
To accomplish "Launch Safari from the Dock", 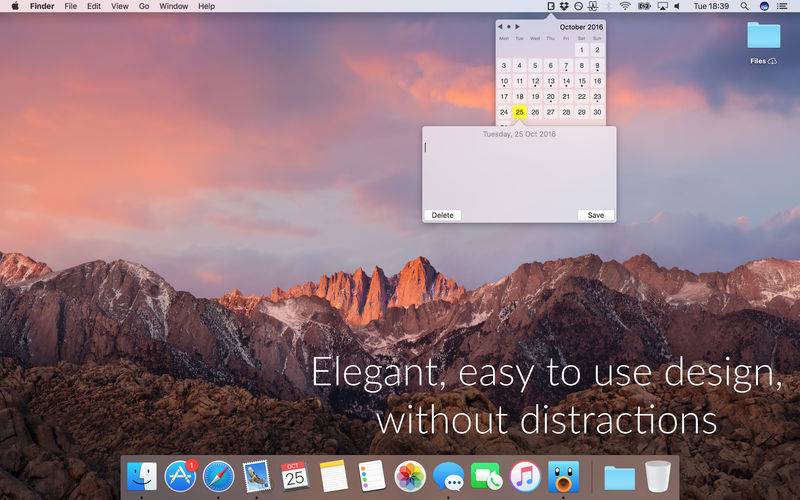I will pyautogui.click(x=218, y=475).
